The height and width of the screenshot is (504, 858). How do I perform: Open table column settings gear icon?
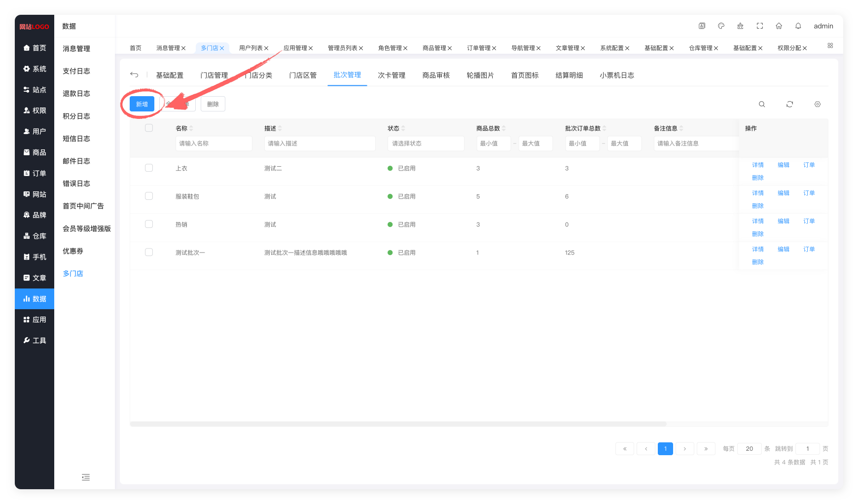pos(817,104)
